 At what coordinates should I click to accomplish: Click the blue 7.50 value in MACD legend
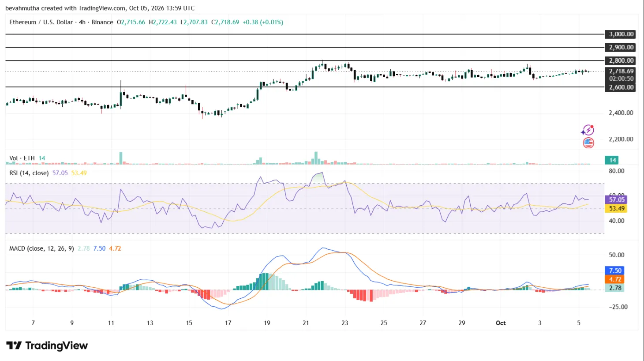point(99,248)
